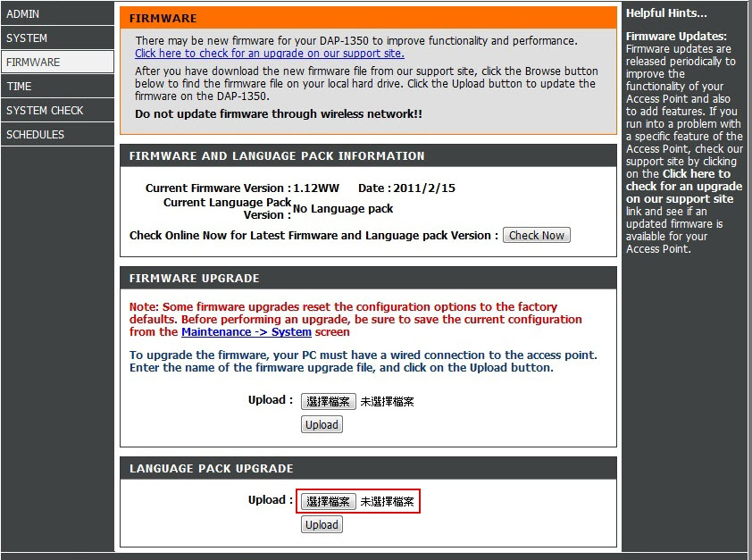
Task: Click the firmware date 2011/2/15
Action: pos(424,188)
